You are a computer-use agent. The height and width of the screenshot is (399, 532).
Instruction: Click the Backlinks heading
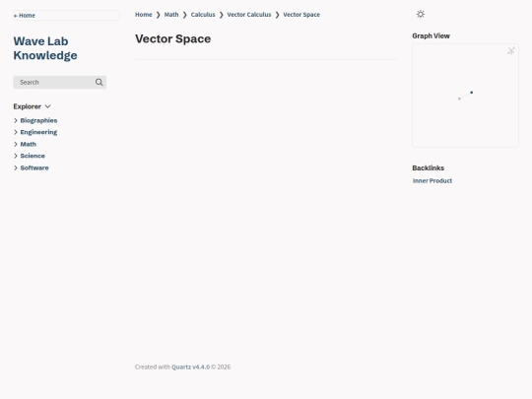[x=429, y=167]
